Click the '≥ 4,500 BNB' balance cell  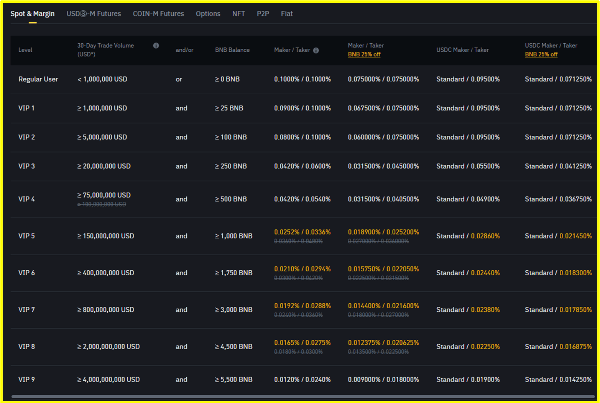pyautogui.click(x=233, y=347)
